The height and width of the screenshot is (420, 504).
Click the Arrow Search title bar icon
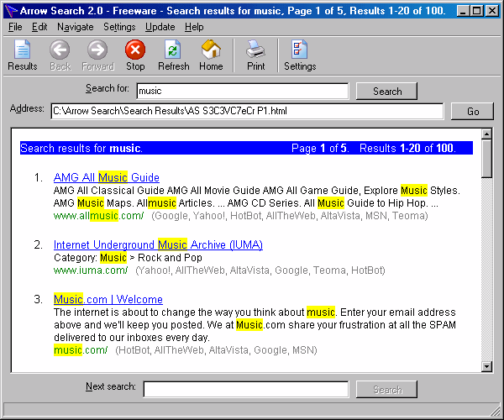click(x=11, y=11)
